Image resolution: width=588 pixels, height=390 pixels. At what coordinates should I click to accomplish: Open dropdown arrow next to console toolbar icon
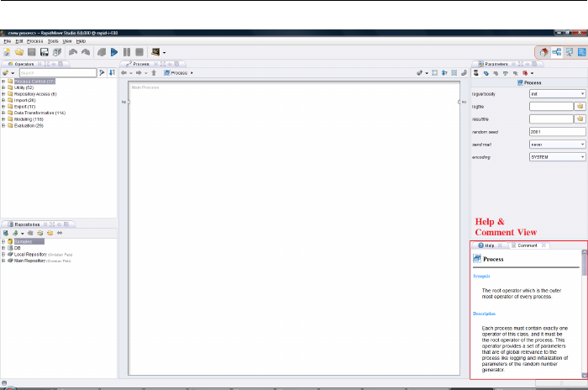(165, 53)
